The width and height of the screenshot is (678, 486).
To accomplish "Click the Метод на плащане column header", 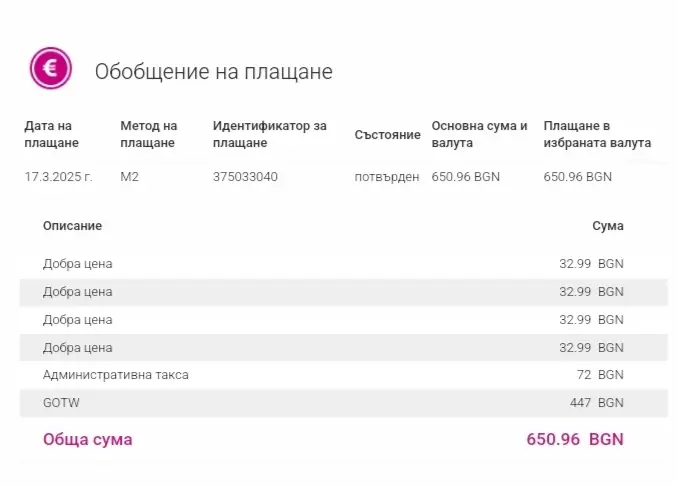I will [148, 134].
